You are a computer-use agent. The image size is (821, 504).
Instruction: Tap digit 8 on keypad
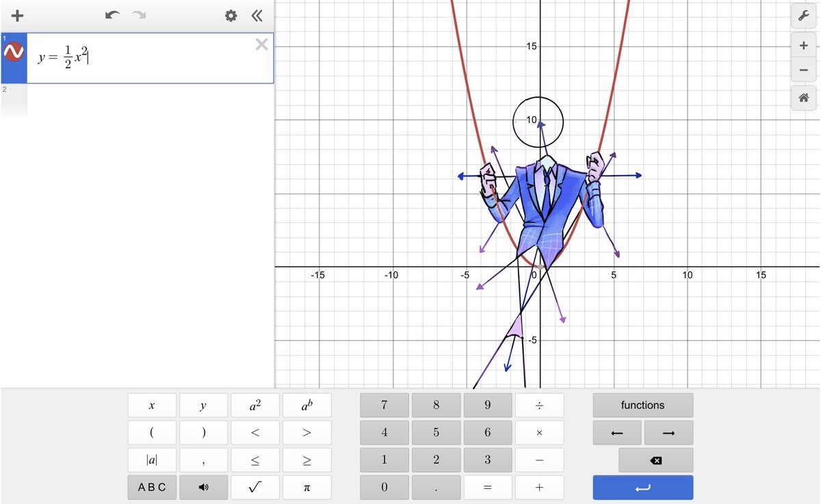tap(436, 406)
